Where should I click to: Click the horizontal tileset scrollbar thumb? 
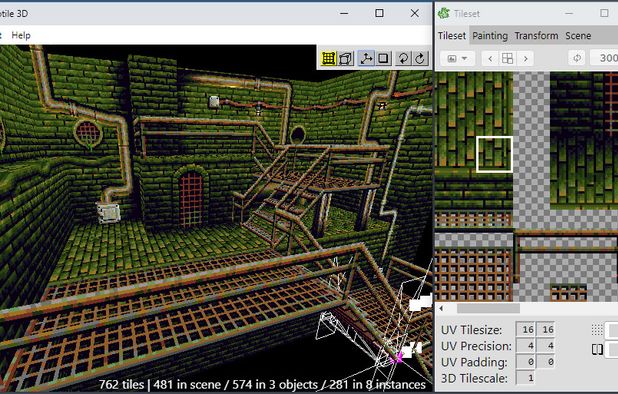click(x=488, y=309)
